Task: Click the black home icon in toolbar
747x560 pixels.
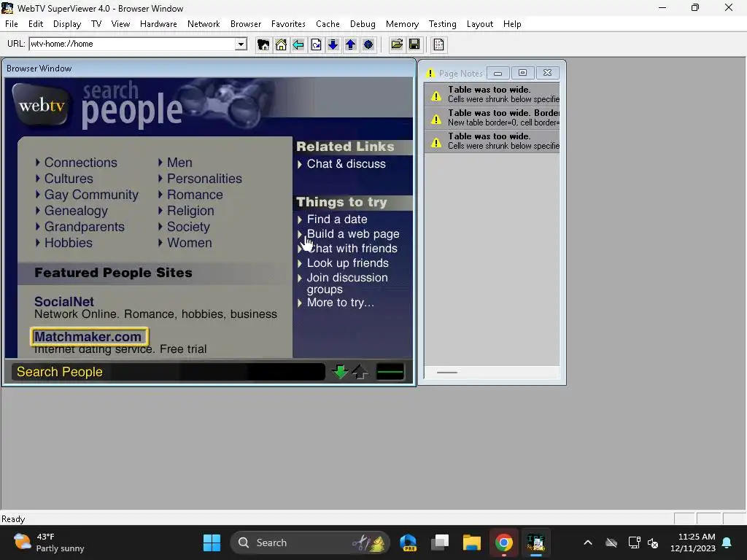Action: click(x=263, y=44)
